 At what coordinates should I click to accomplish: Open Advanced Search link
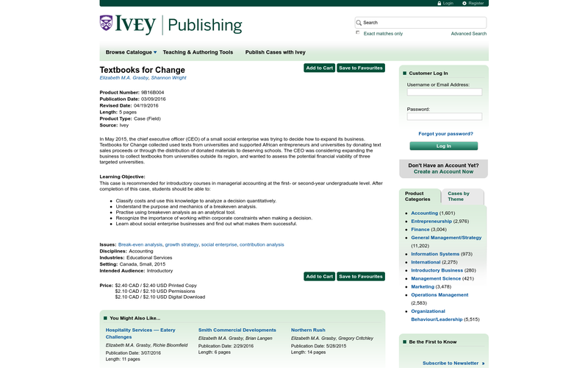pos(468,34)
